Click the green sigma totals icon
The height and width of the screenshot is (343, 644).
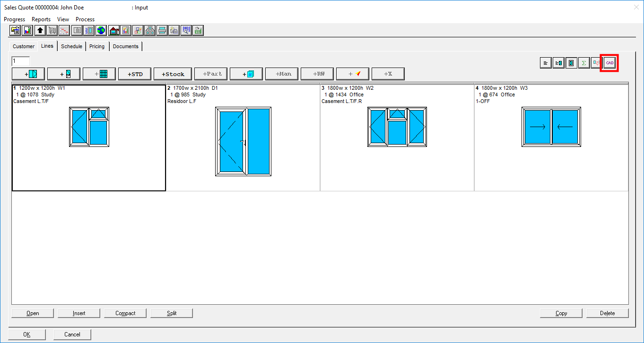(584, 63)
